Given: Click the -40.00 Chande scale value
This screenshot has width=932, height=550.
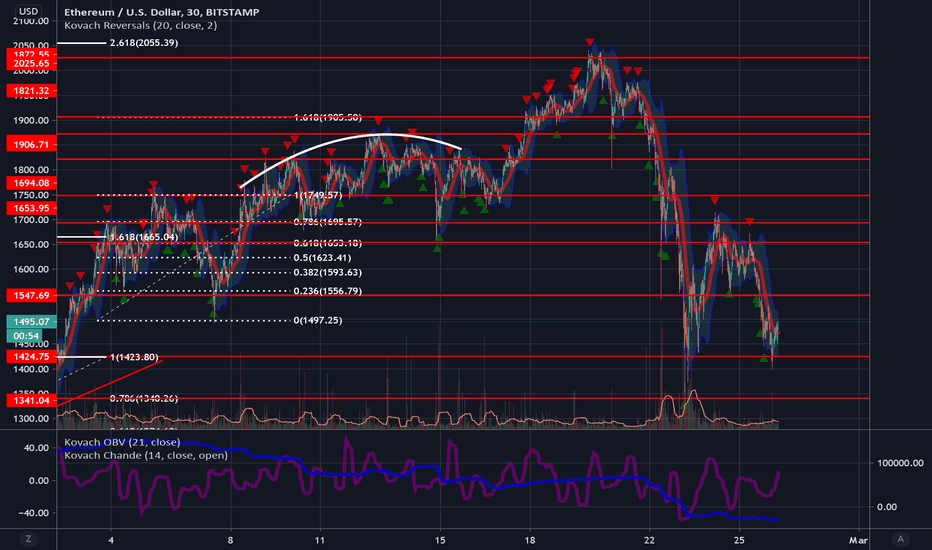Looking at the screenshot, I should click(x=35, y=513).
